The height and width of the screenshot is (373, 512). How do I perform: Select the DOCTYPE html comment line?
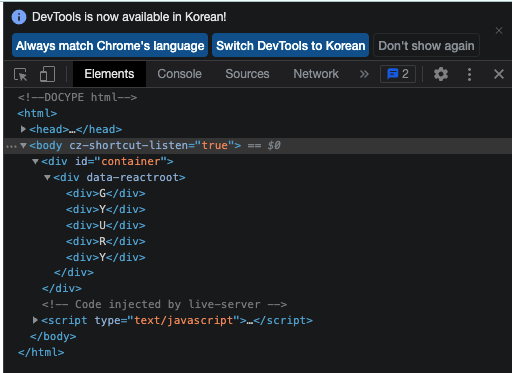point(77,97)
